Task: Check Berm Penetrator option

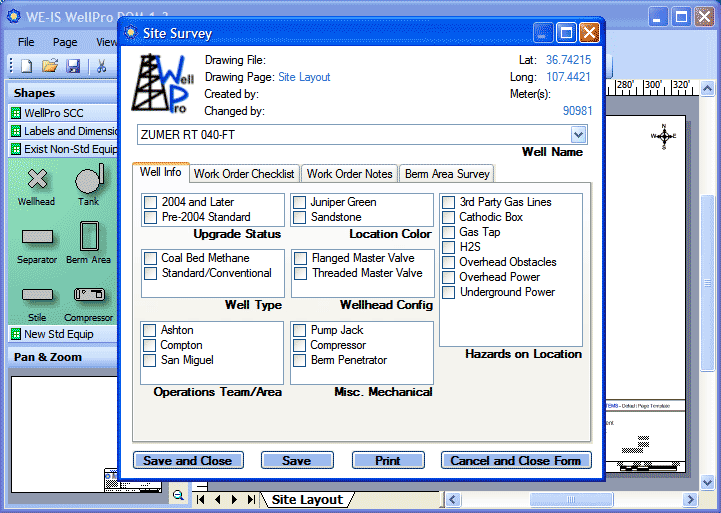Action: [299, 360]
